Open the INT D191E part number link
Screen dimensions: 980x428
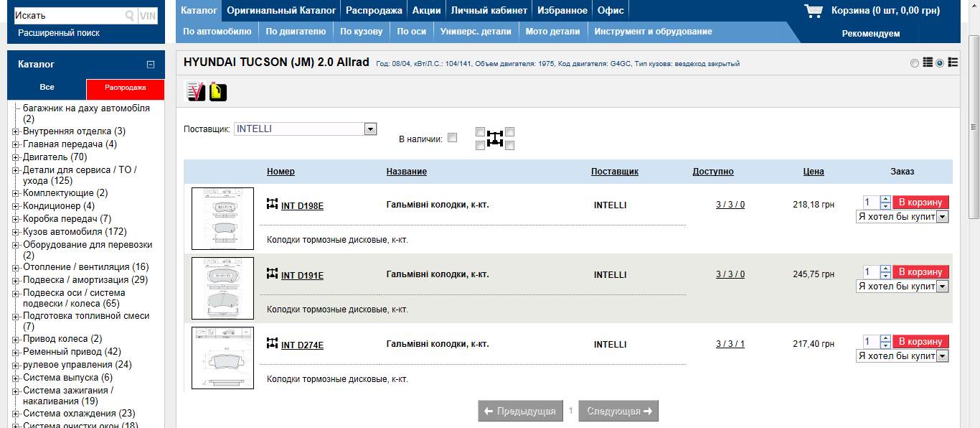pos(302,276)
